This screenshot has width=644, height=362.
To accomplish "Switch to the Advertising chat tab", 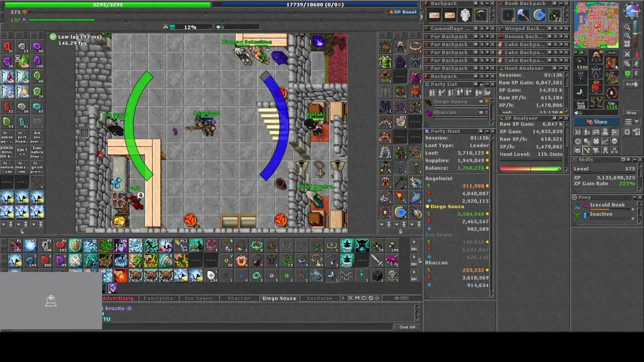I will pyautogui.click(x=118, y=298).
